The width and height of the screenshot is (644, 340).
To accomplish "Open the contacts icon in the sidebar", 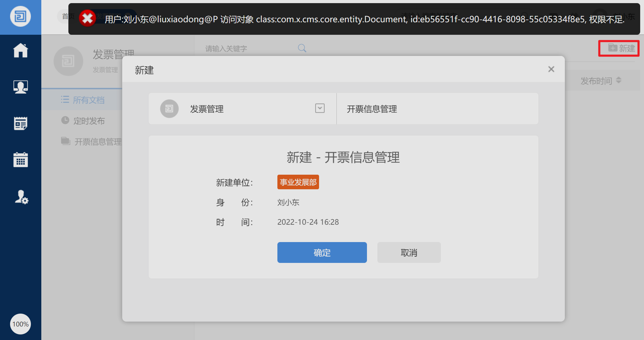I will (20, 87).
